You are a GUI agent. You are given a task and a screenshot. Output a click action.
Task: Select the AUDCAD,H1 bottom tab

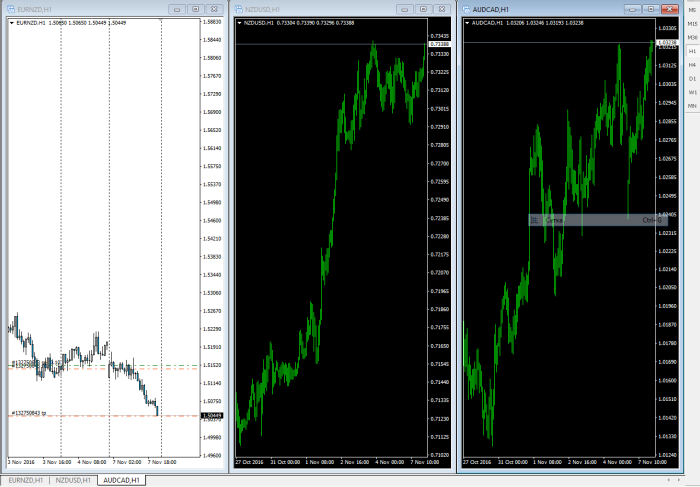(x=121, y=480)
